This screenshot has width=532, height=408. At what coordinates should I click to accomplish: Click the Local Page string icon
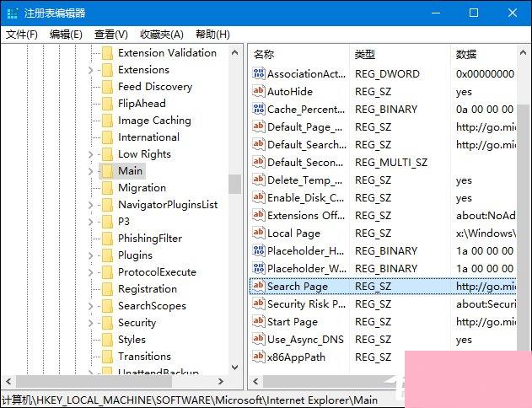point(259,233)
